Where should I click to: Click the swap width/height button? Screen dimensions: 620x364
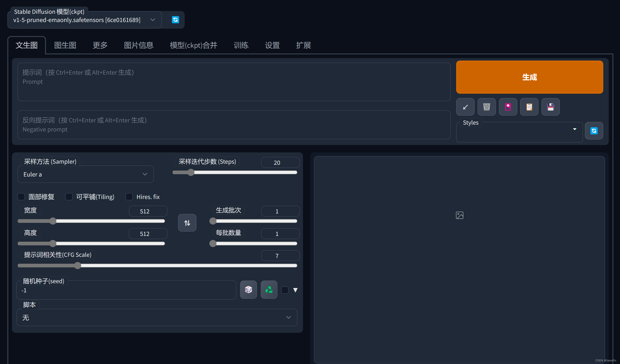coord(187,222)
